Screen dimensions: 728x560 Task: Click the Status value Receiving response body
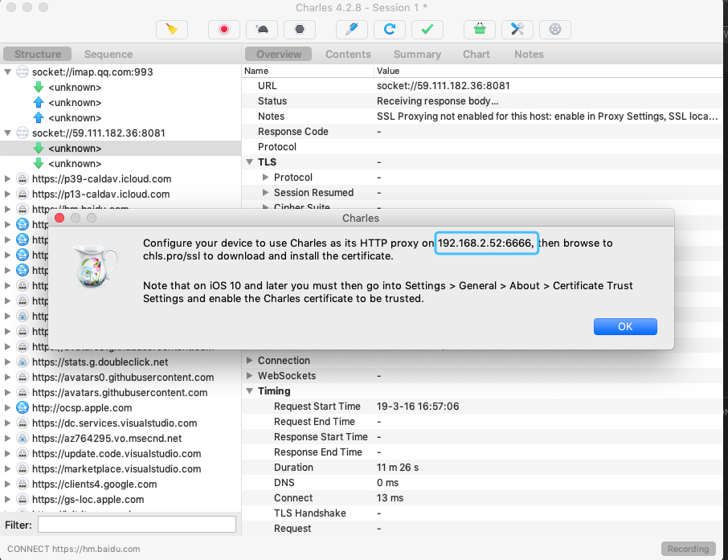[x=437, y=100]
